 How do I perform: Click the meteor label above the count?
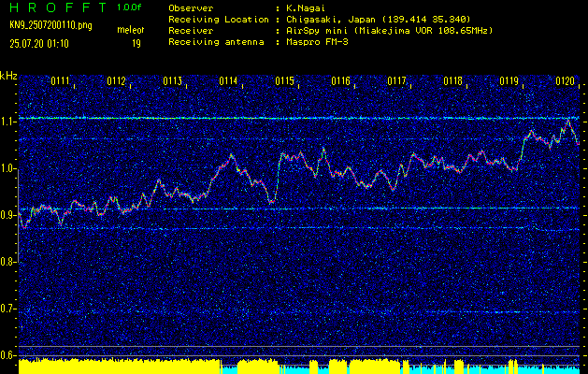[x=131, y=30]
